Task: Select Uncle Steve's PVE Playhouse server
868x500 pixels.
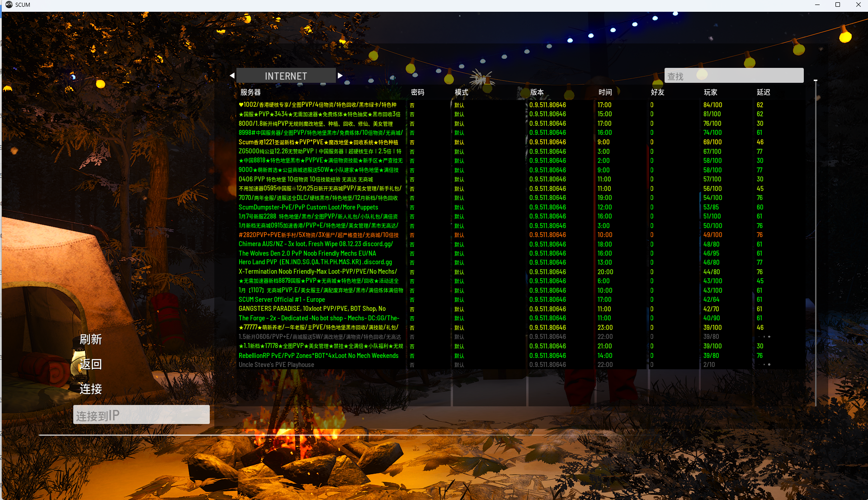Action: pos(520,365)
